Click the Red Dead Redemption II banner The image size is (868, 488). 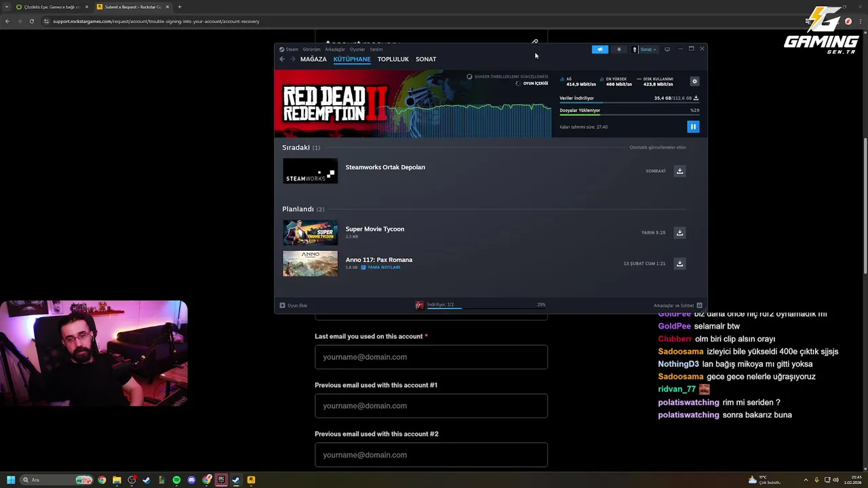pyautogui.click(x=412, y=104)
